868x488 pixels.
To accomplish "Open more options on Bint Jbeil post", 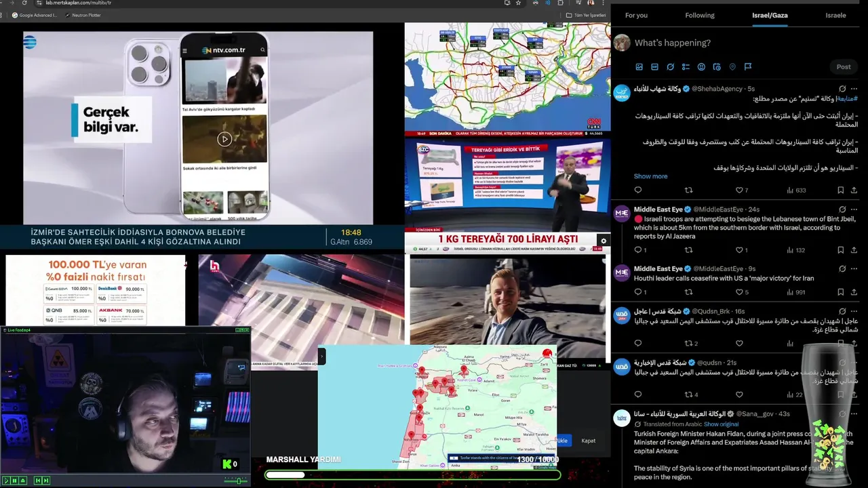I will 854,209.
